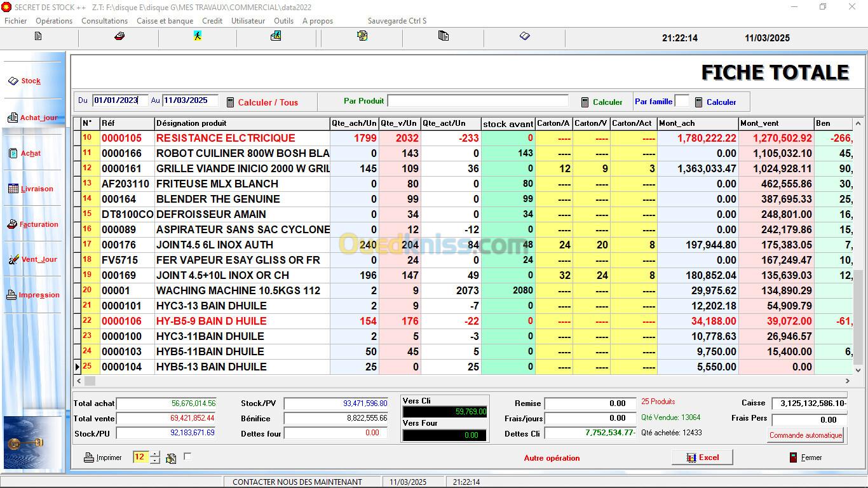This screenshot has width=868, height=488.
Task: Open the Caisse et banque menu
Action: coord(165,20)
